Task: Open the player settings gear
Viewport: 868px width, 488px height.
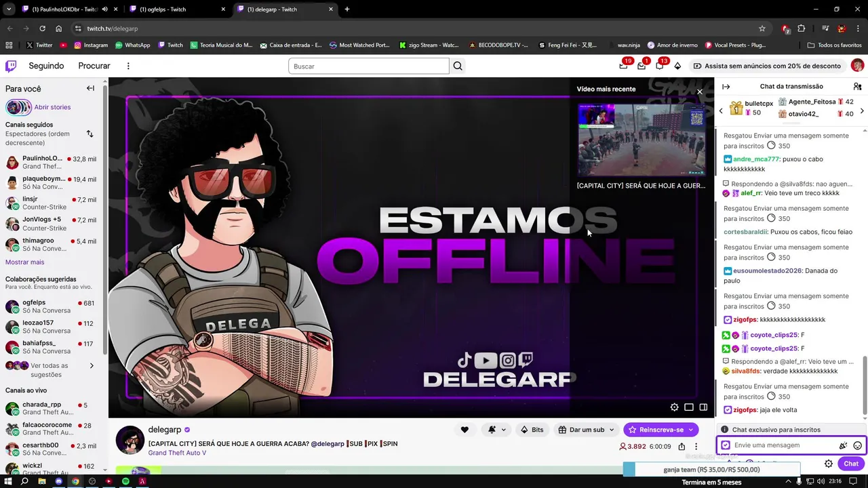Action: coord(674,407)
